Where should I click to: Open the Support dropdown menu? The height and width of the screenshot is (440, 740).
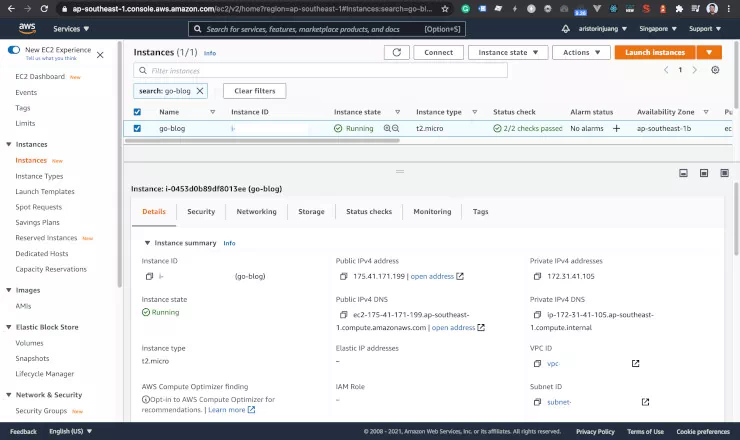pyautogui.click(x=705, y=29)
